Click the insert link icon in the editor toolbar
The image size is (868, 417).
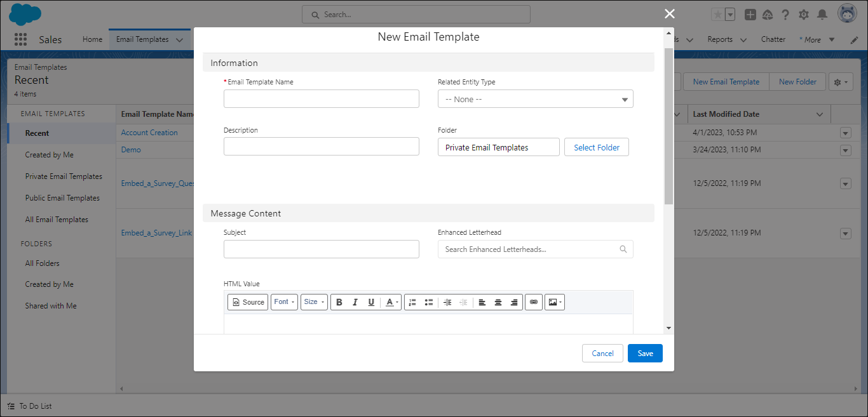coord(534,301)
